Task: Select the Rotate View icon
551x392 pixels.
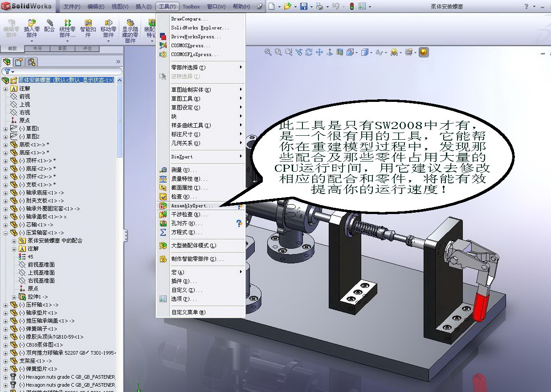Action: point(309,52)
